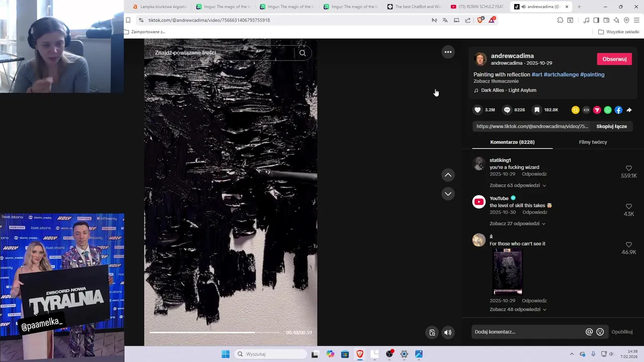644x362 pixels.
Task: Open the #artchallenge hashtag
Action: 561,74
